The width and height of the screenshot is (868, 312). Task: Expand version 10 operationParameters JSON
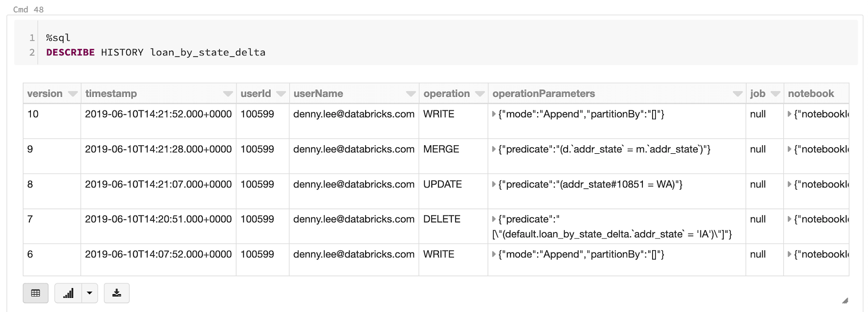click(x=494, y=114)
